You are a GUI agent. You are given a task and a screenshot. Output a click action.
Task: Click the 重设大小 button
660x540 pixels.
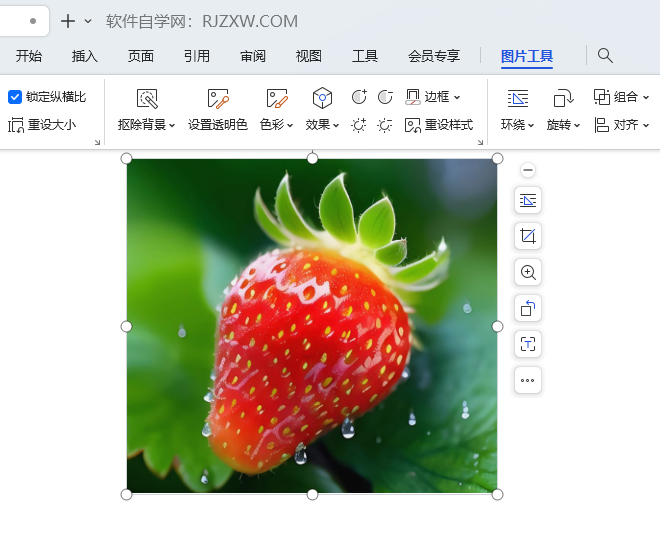(42, 125)
